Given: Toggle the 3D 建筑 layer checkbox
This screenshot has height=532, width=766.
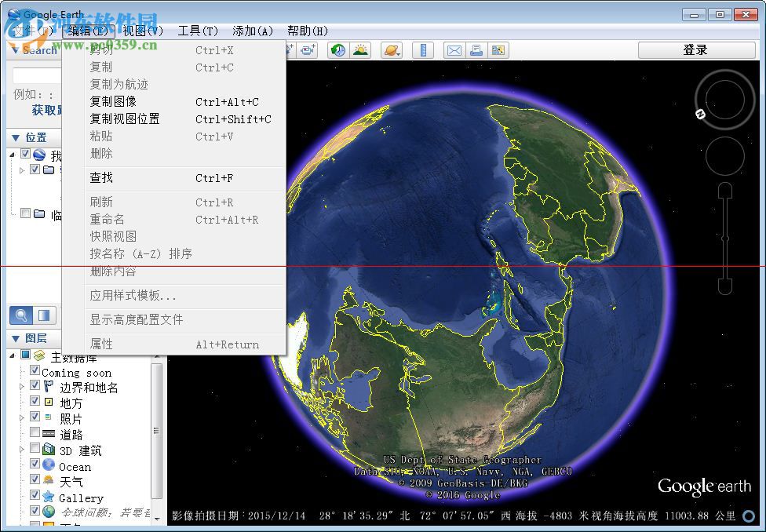Looking at the screenshot, I should (35, 450).
